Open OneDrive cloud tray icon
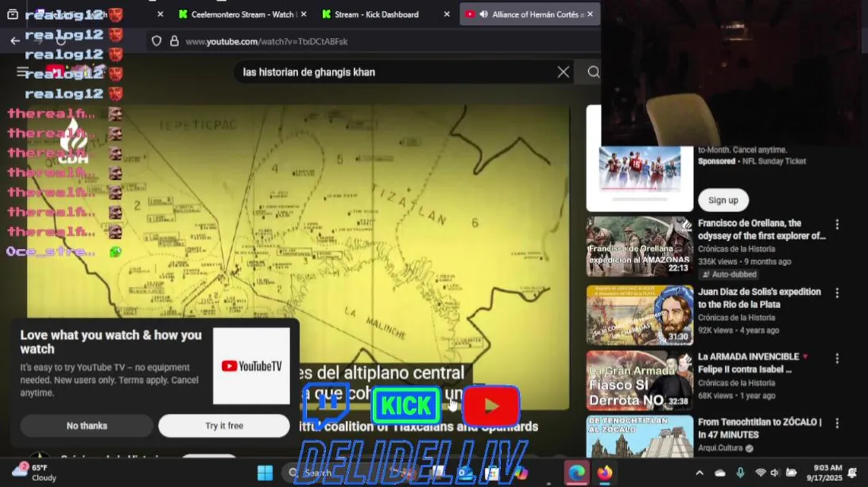Viewport: 868px width, 487px height. [720, 473]
